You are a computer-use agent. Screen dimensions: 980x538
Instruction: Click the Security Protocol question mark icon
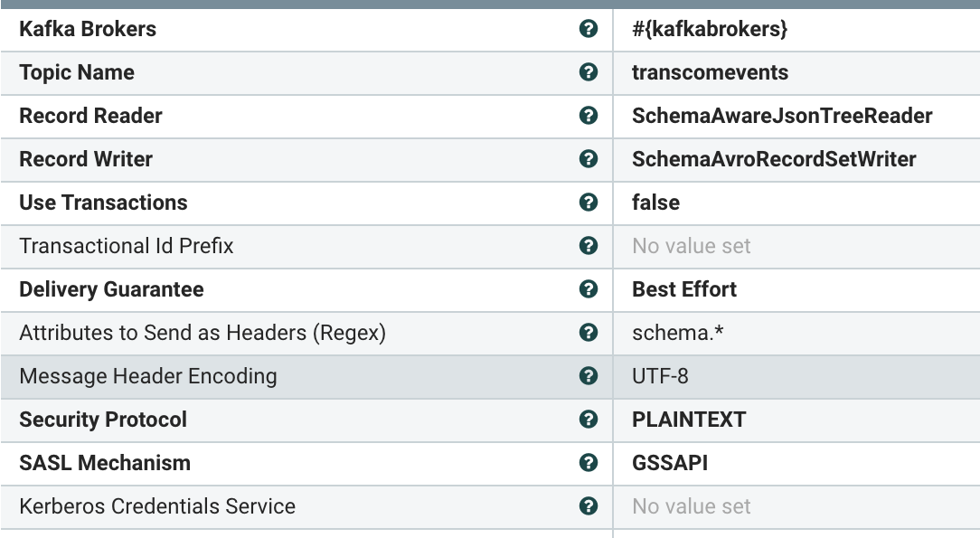click(x=589, y=420)
